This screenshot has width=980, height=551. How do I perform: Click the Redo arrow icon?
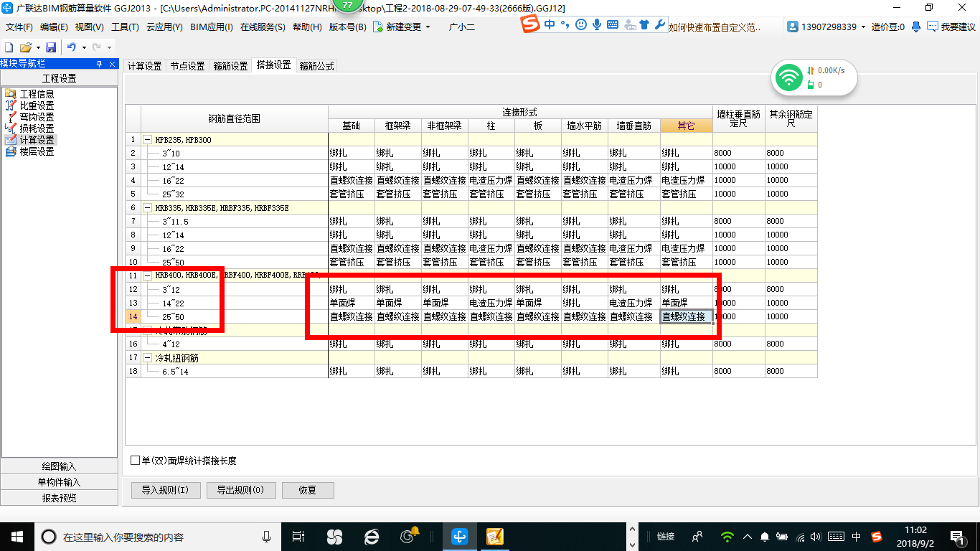(x=97, y=47)
